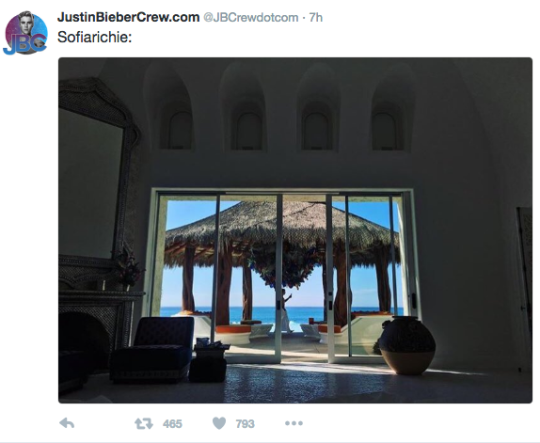Click the thatched palapa roof in the photo

282,227
